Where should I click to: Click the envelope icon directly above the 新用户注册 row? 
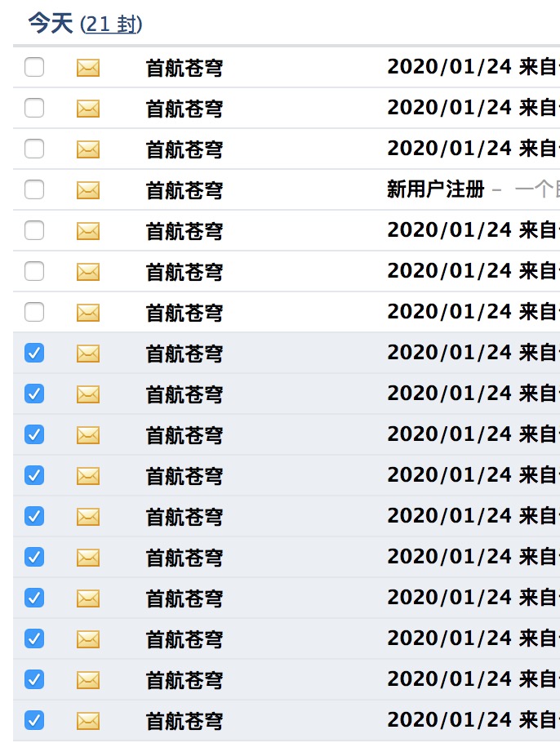click(x=88, y=149)
